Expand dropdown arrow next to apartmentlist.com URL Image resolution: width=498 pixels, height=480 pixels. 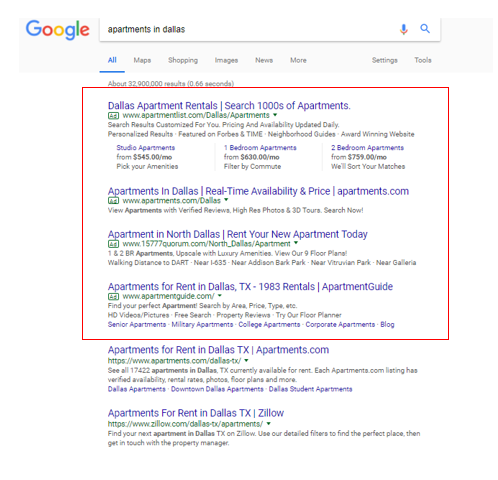[275, 115]
